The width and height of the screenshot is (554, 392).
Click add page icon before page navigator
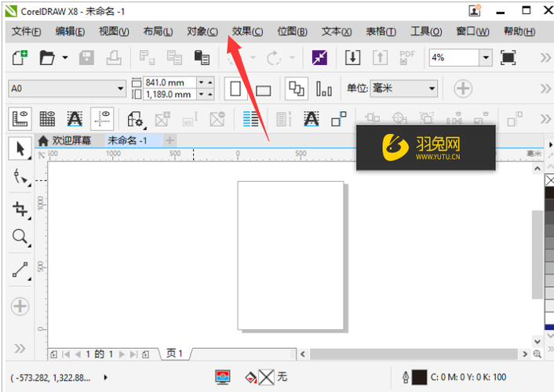click(53, 354)
